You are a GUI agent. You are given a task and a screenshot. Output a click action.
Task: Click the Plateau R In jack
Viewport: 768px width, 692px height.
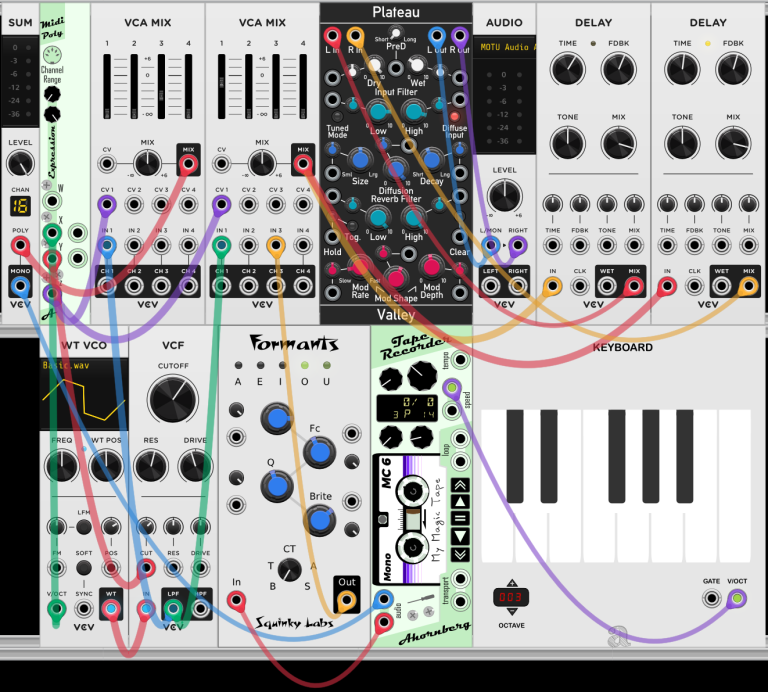355,36
